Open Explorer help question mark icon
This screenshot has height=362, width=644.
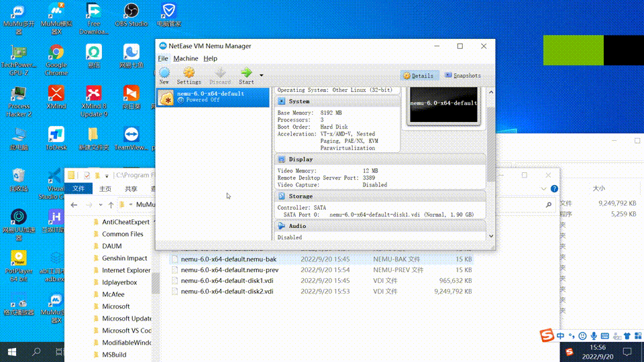(x=554, y=189)
